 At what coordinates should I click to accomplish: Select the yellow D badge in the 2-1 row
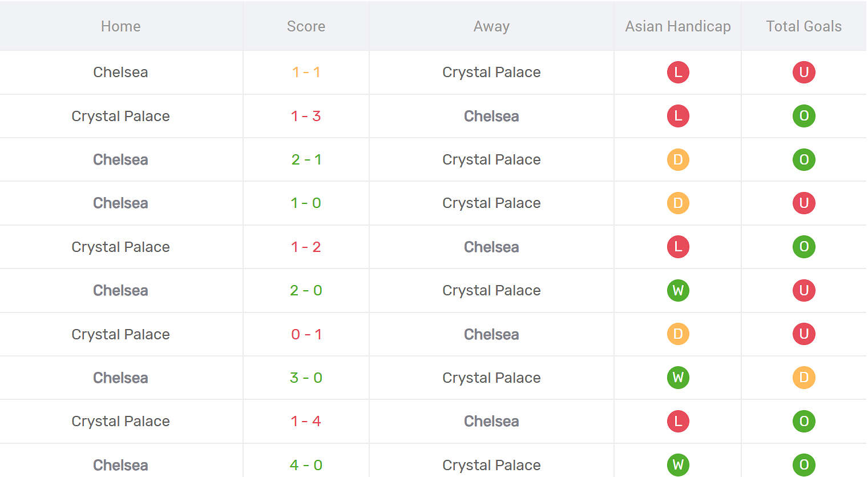[678, 160]
